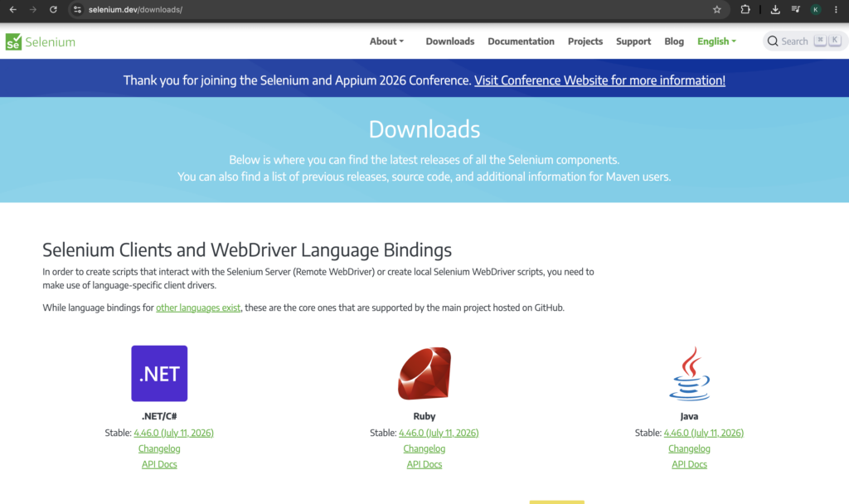Open the Java API Docs link
This screenshot has width=849, height=504.
[689, 464]
